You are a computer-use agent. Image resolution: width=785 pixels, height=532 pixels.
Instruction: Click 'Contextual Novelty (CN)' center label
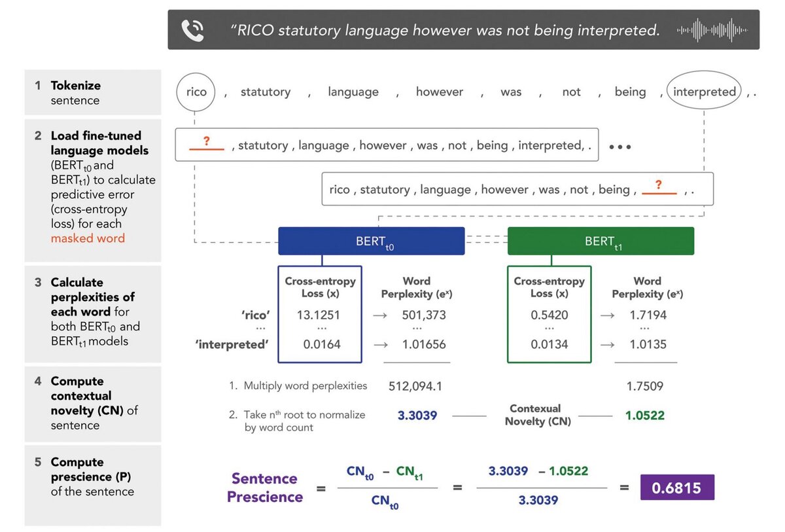click(538, 415)
